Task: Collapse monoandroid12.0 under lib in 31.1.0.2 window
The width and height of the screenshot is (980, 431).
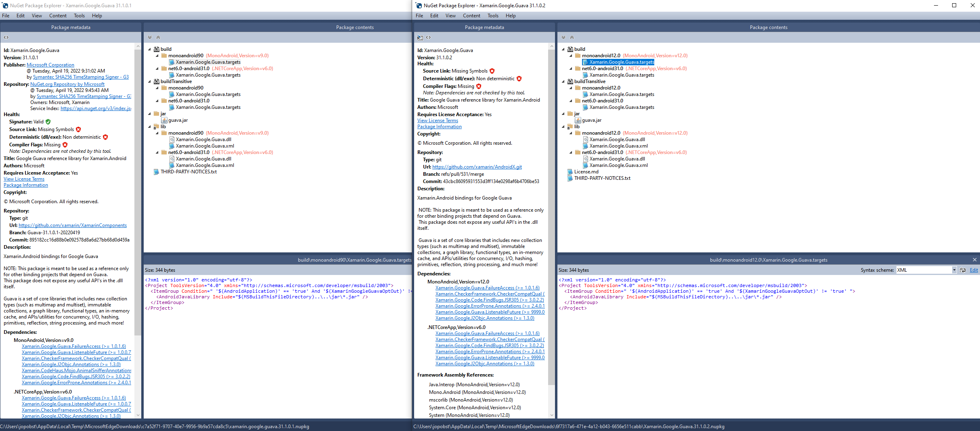Action: click(571, 133)
